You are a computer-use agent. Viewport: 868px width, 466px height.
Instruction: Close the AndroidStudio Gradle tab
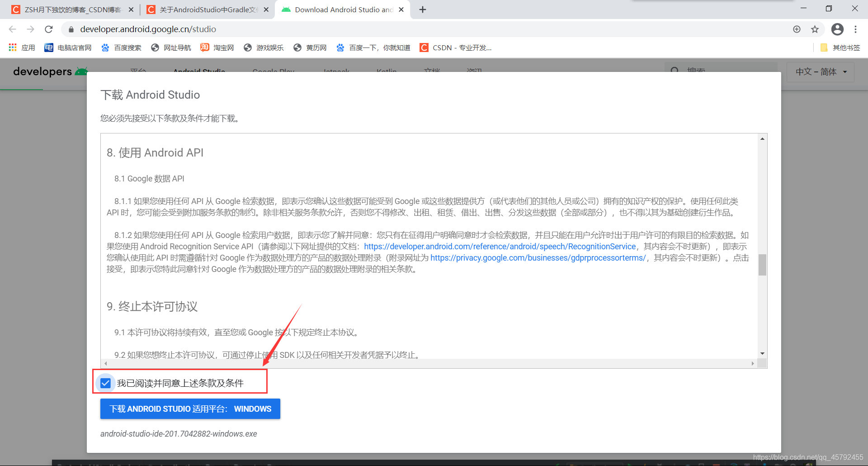[x=266, y=10]
